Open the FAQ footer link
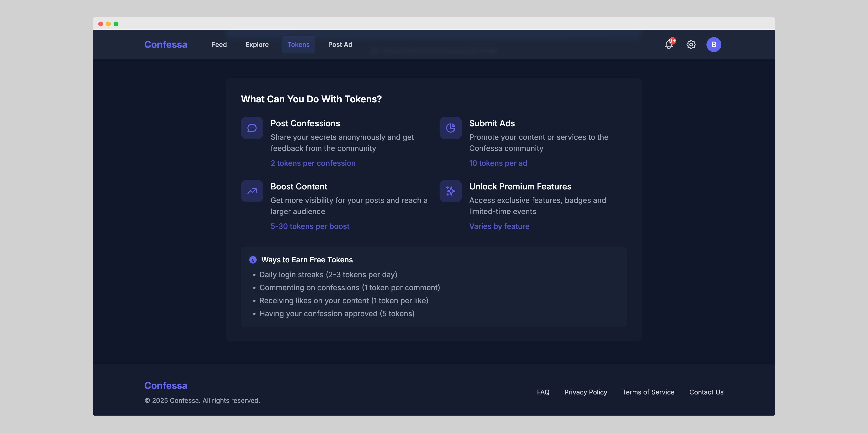 tap(543, 392)
